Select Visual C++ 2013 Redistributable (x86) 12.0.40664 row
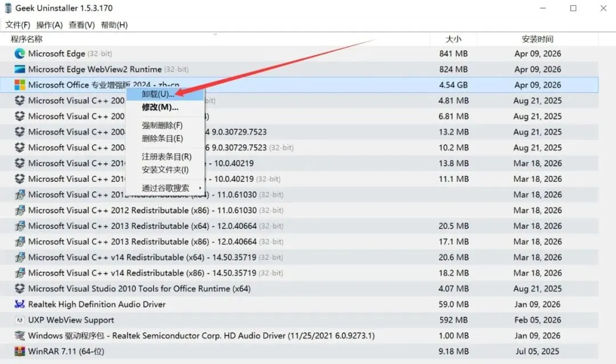The height and width of the screenshot is (364, 616). (x=156, y=242)
